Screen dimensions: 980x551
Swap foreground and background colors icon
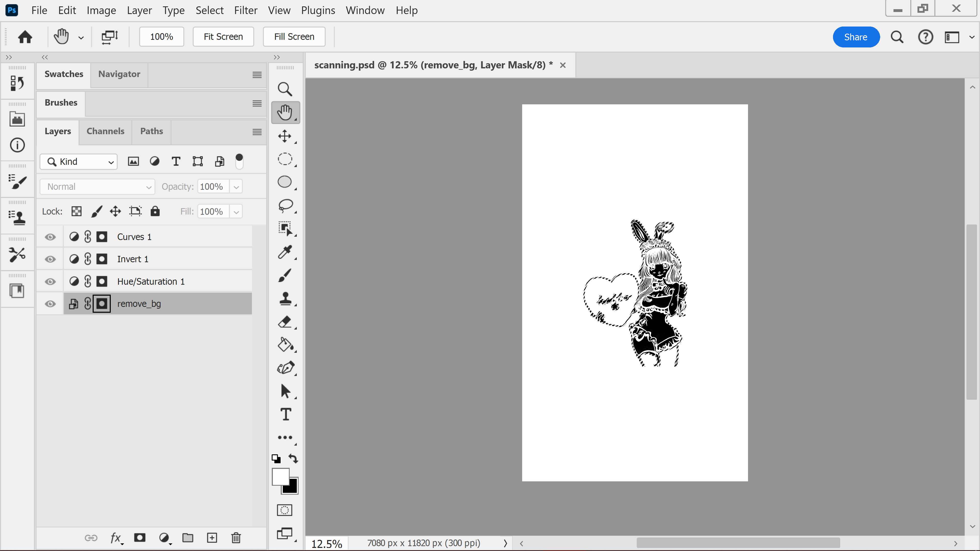(293, 458)
